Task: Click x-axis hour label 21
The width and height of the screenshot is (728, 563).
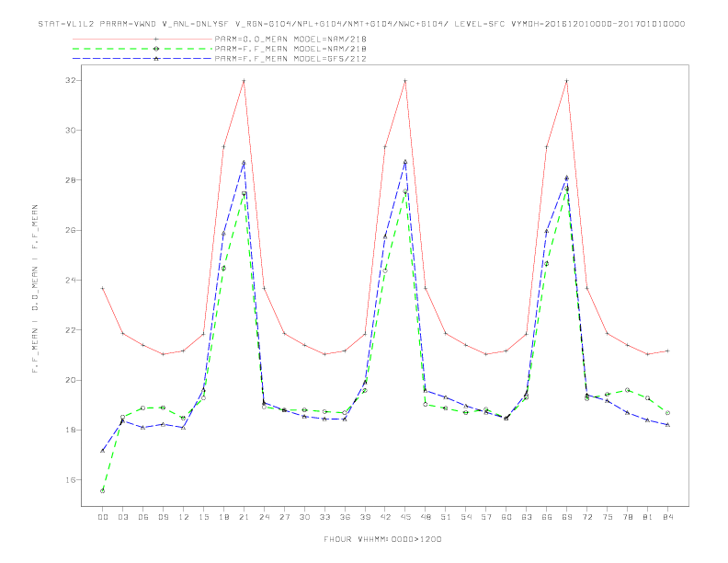Action: point(244,517)
